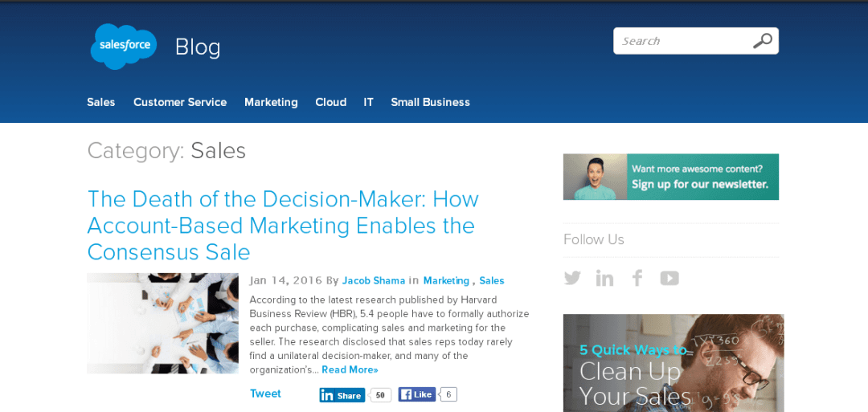Open the Death of the Decision-Maker article title

point(283,226)
